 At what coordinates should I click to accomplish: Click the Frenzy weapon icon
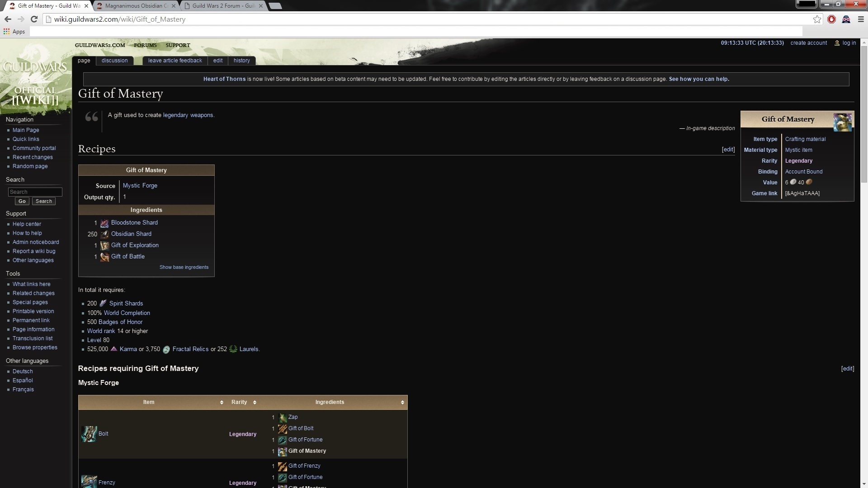[89, 482]
